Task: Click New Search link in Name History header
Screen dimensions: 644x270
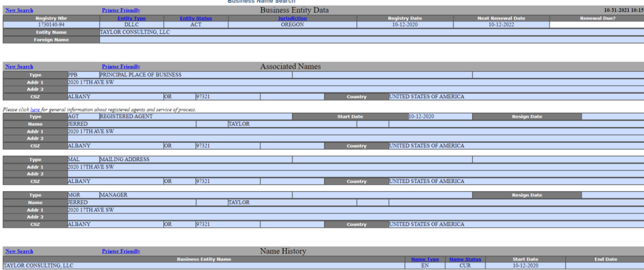Action: (19, 251)
